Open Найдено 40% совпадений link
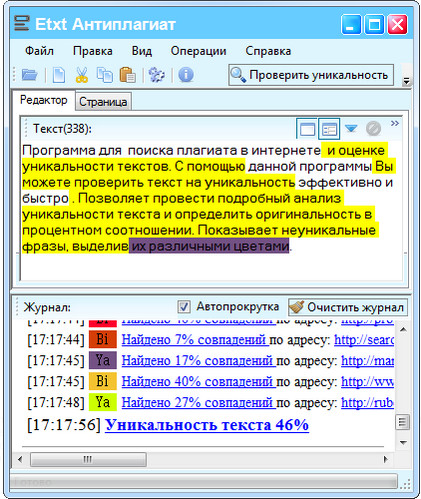This screenshot has width=421, height=499. 199,381
